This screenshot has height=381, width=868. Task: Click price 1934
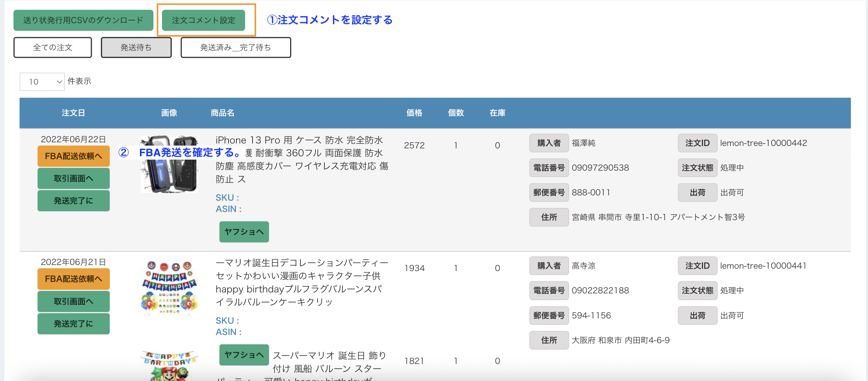tap(414, 268)
